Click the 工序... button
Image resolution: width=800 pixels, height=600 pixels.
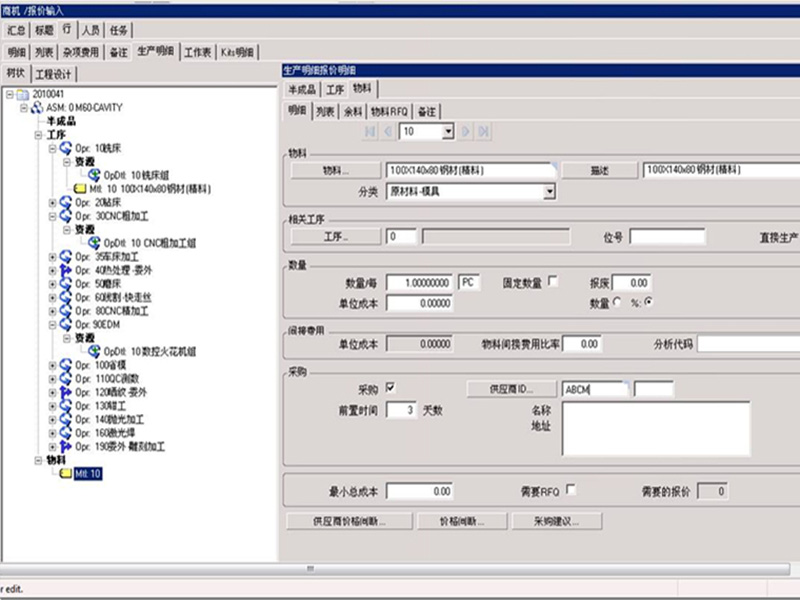coord(336,237)
